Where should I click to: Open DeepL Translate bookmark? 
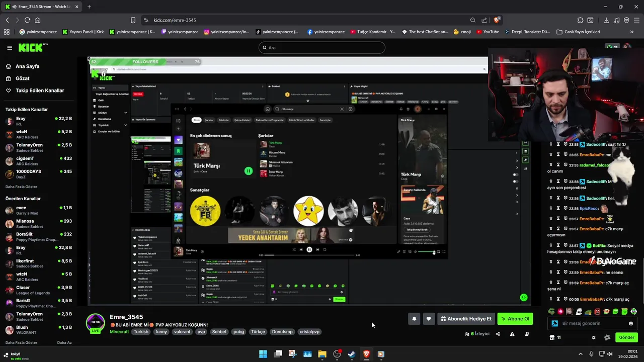pyautogui.click(x=527, y=32)
